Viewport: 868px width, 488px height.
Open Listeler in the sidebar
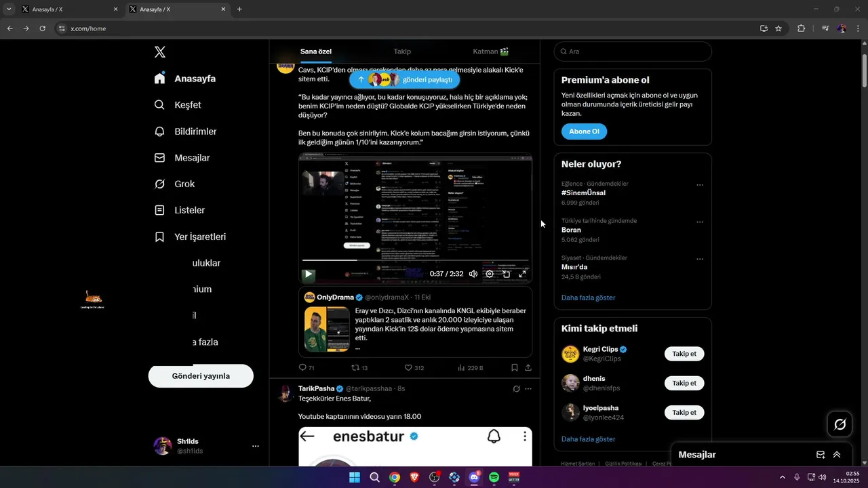(179, 211)
